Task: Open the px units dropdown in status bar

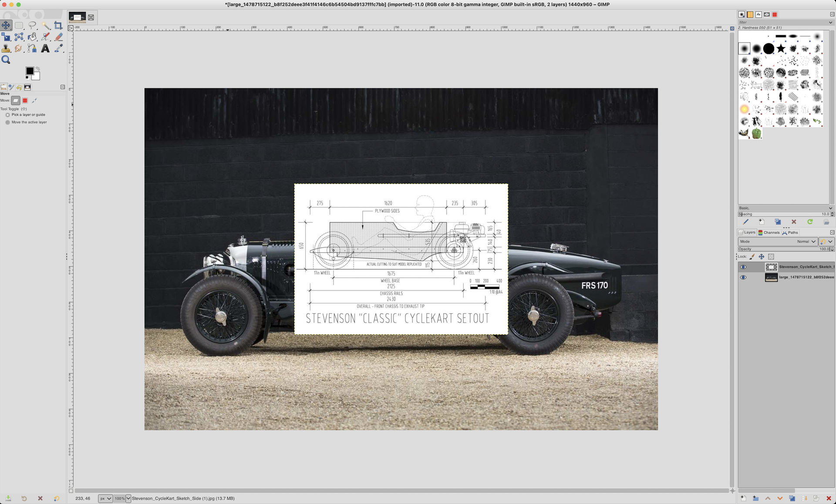Action: tap(105, 498)
